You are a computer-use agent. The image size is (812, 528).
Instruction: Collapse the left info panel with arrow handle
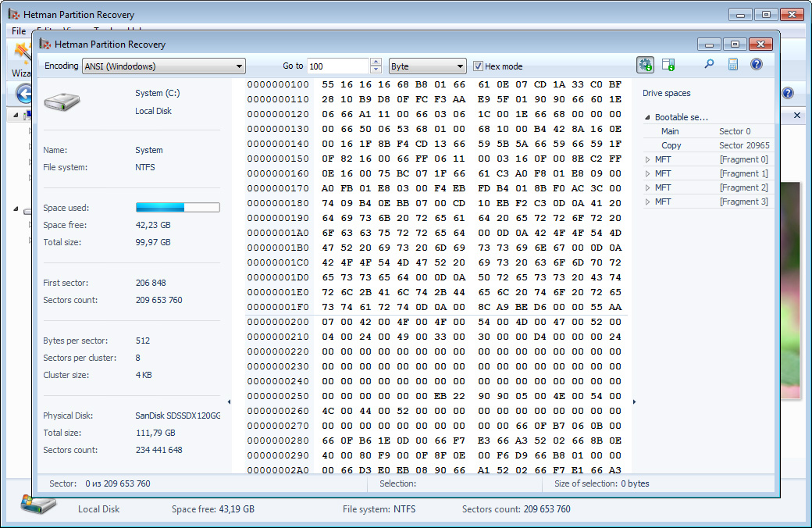click(228, 401)
